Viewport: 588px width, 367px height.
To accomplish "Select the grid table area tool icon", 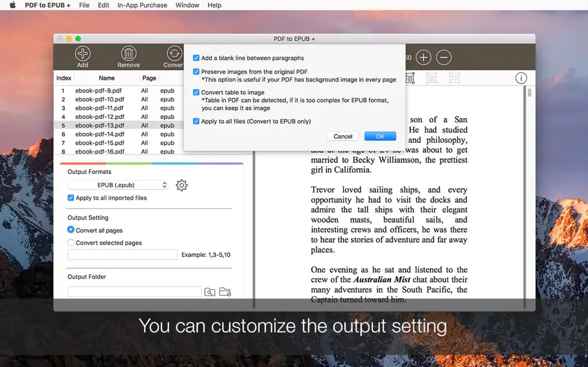I will 455,78.
